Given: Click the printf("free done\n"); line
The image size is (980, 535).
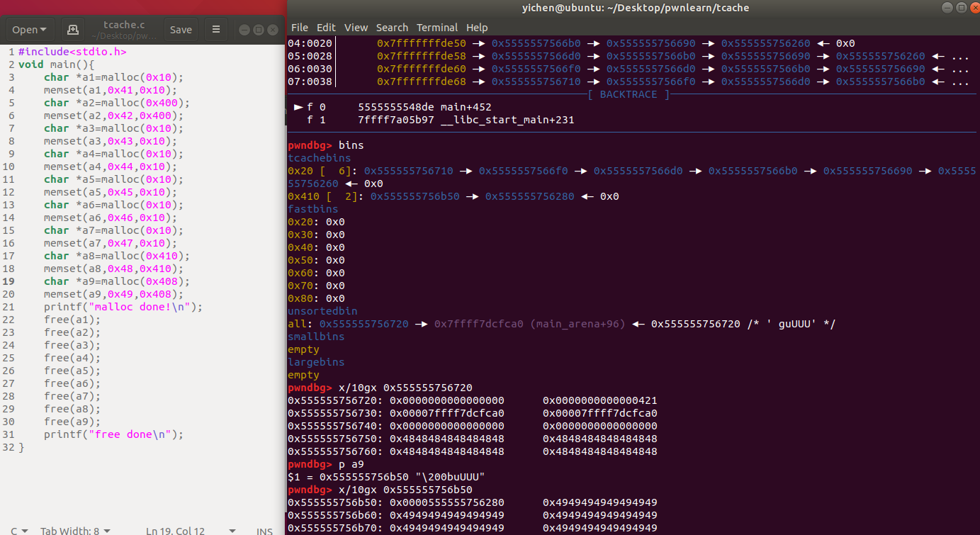Looking at the screenshot, I should (x=113, y=434).
